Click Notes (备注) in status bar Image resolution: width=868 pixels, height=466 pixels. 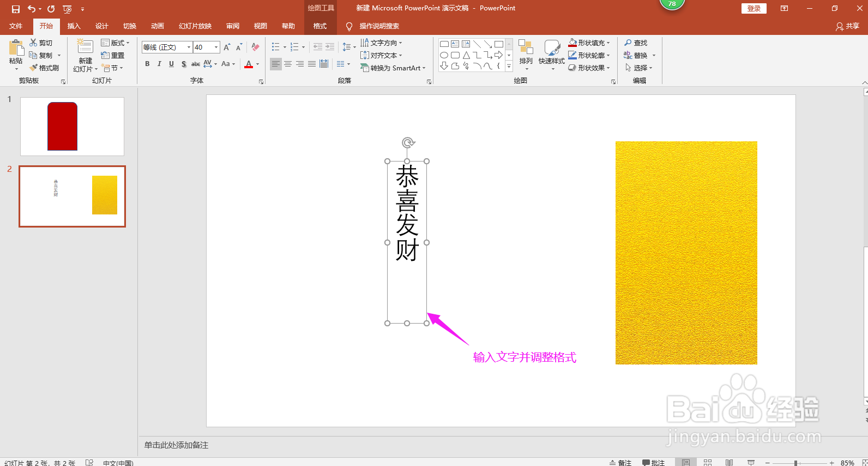tap(620, 462)
